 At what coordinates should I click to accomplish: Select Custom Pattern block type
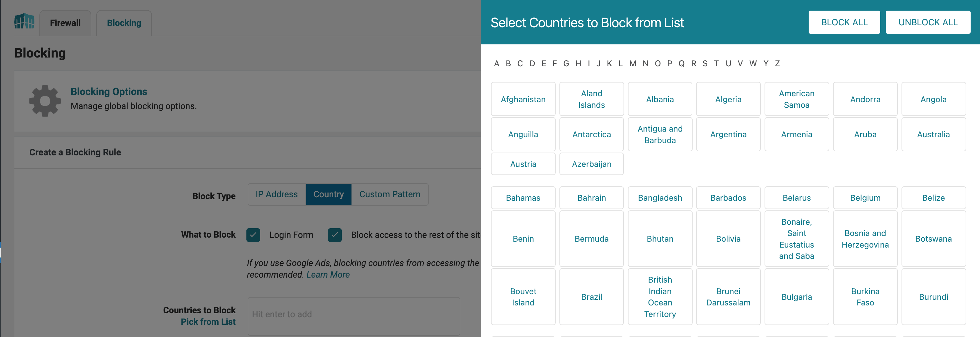point(390,194)
